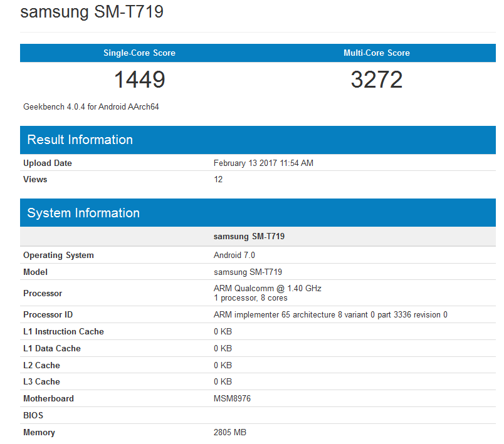Select the 'Views' row label
The height and width of the screenshot is (444, 504).
click(35, 180)
